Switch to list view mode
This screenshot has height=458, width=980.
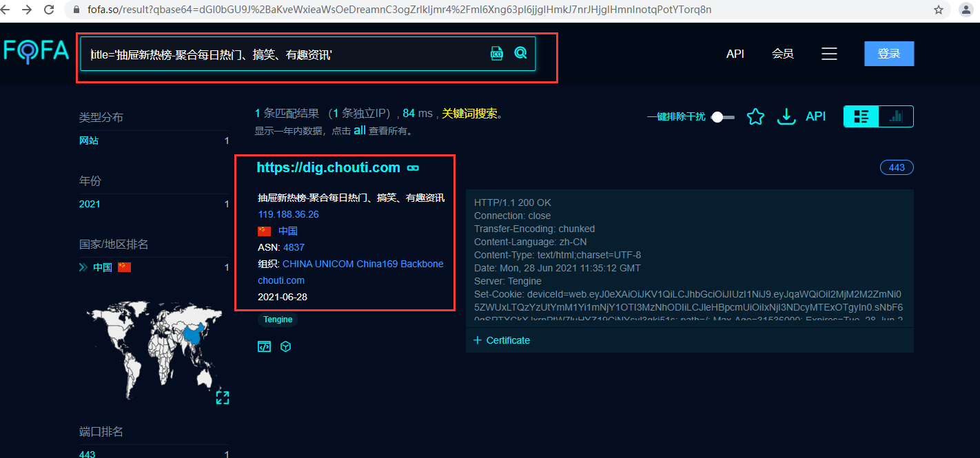point(861,116)
